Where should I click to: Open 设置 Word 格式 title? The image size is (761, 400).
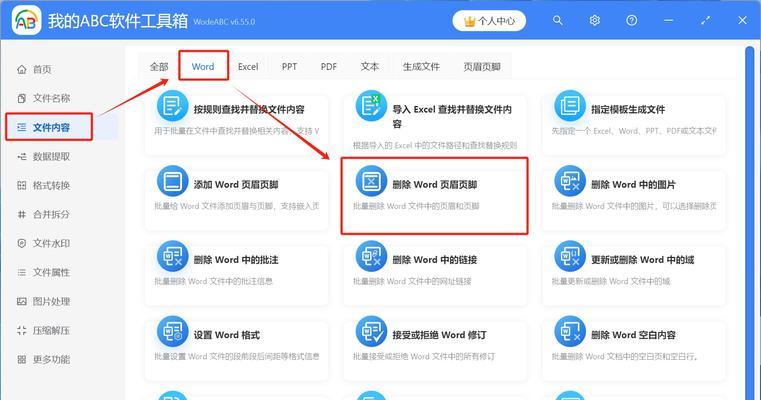227,335
